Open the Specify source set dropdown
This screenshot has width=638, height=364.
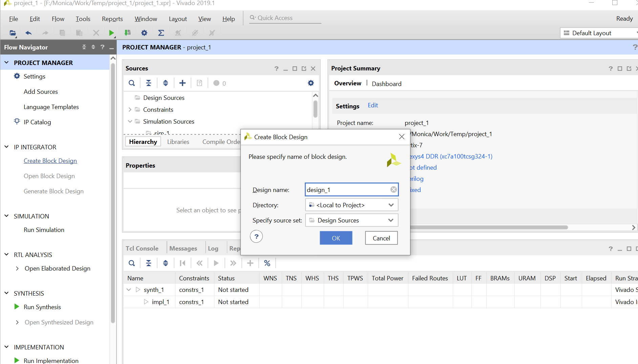pyautogui.click(x=352, y=220)
